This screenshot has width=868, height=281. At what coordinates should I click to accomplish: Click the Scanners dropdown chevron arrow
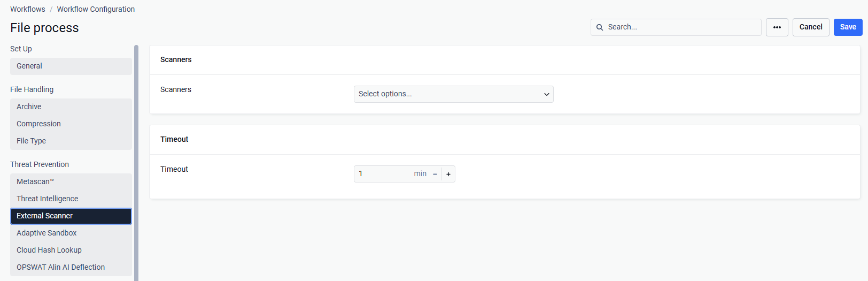tap(547, 94)
